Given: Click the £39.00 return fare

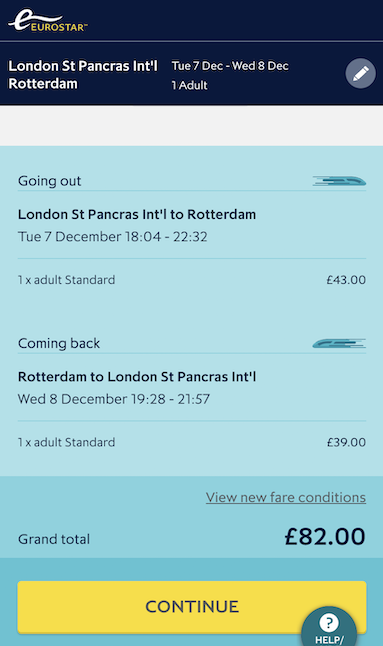Looking at the screenshot, I should 346,442.
